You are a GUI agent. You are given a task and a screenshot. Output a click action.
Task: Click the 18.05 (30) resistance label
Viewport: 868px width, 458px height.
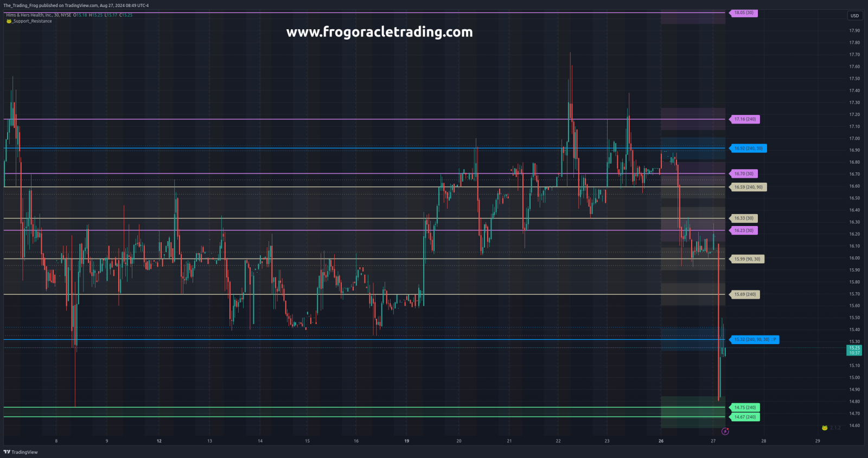744,12
